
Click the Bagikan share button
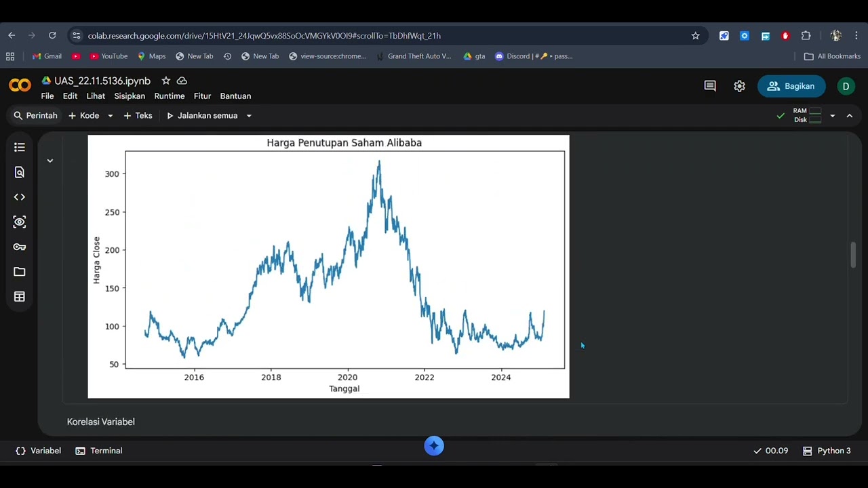791,86
